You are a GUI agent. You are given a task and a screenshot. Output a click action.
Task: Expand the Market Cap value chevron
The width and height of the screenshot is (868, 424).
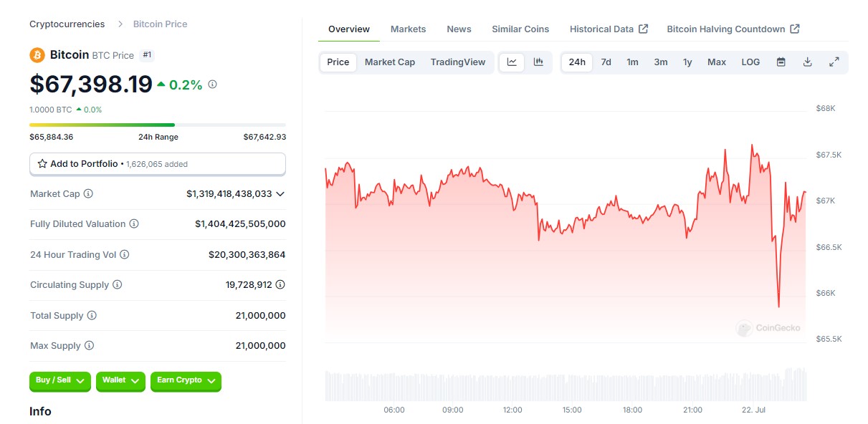[280, 193]
